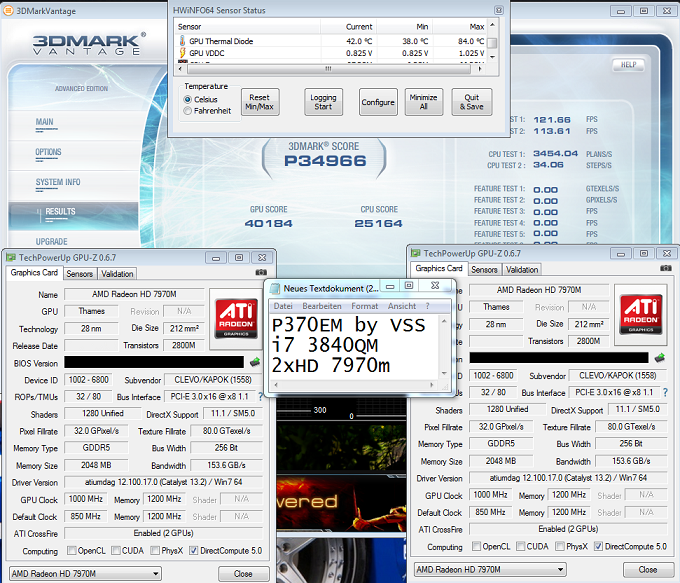Click Configure button in HWiNFO64

click(378, 102)
